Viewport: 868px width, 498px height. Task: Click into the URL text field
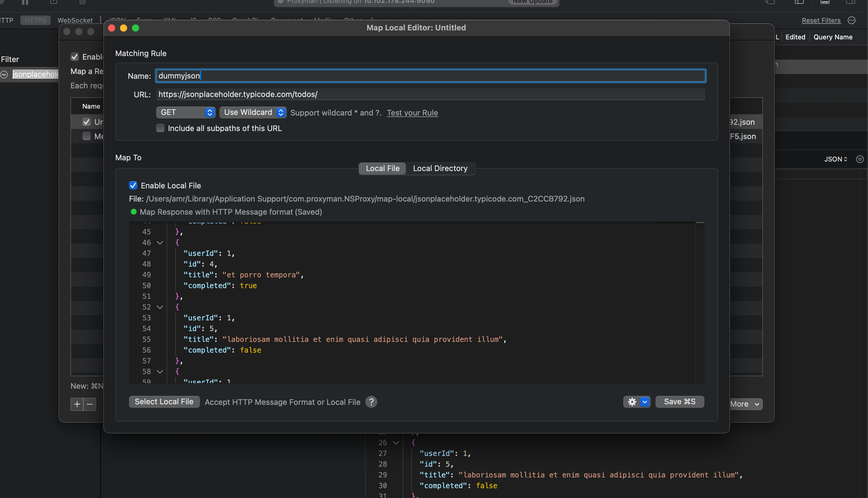pos(431,94)
